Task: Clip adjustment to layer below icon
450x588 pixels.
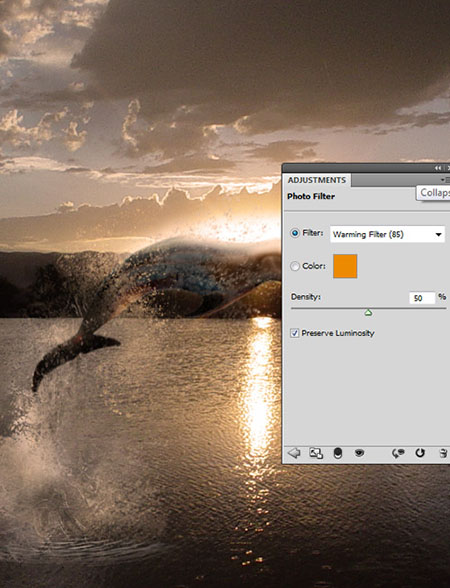Action: pyautogui.click(x=338, y=453)
